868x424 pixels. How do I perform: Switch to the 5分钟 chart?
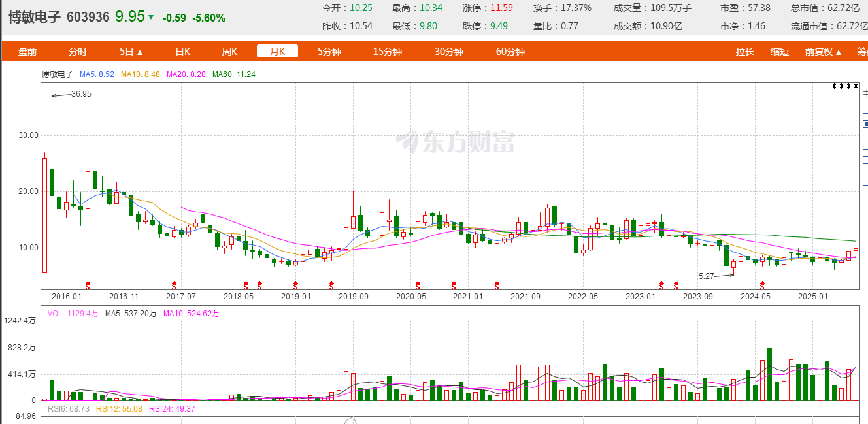pyautogui.click(x=329, y=52)
